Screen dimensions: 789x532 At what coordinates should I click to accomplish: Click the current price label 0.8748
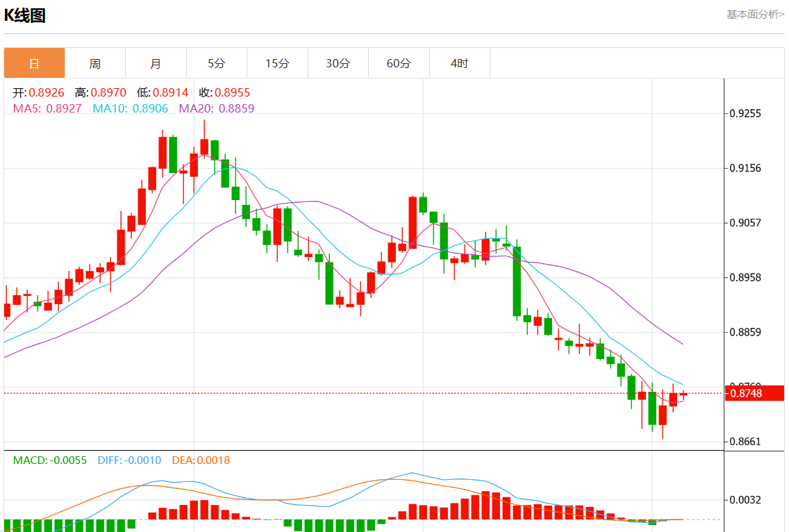coord(754,393)
